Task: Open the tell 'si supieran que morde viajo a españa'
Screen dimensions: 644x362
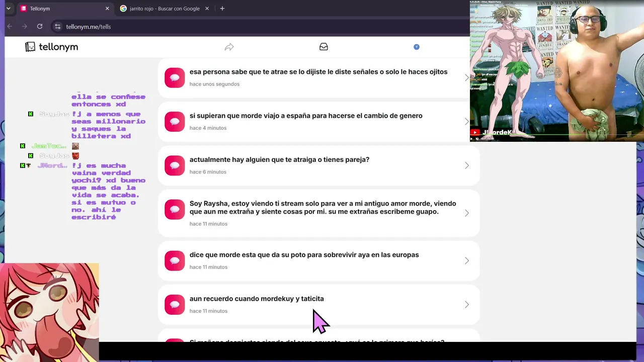Action: coord(318,122)
